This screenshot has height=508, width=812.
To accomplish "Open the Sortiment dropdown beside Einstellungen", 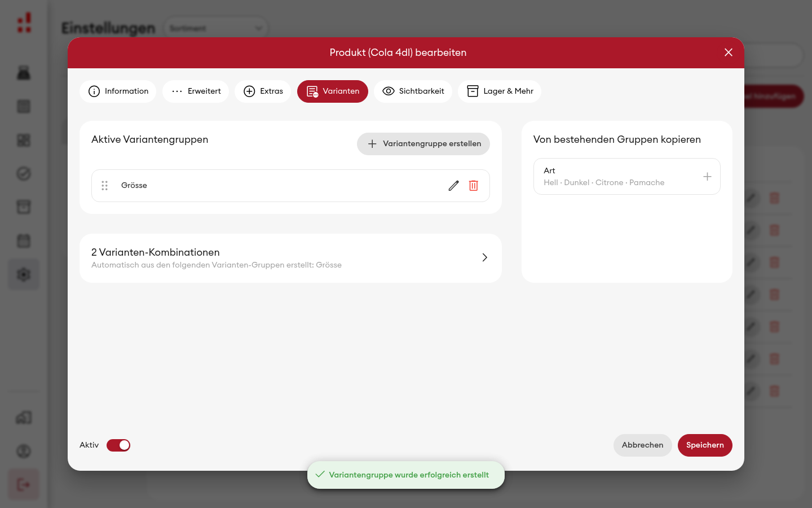I will coord(216,28).
